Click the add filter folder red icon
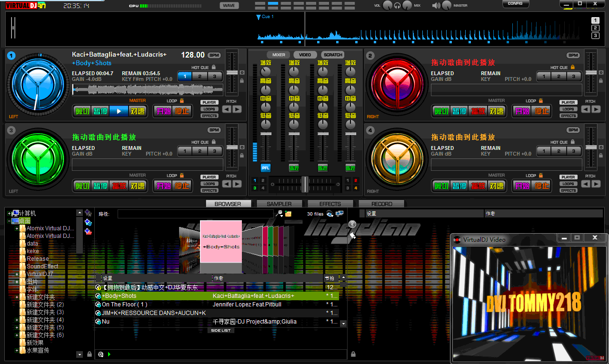This screenshot has height=364, width=609. point(88,232)
